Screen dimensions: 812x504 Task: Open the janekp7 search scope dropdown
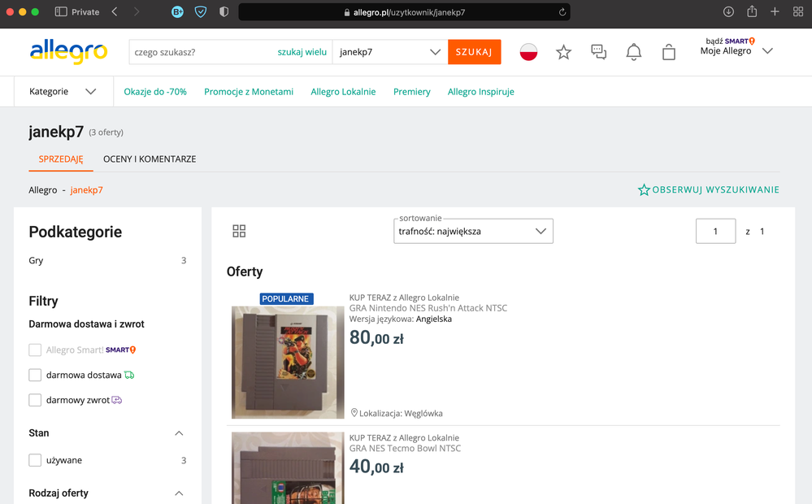click(390, 52)
